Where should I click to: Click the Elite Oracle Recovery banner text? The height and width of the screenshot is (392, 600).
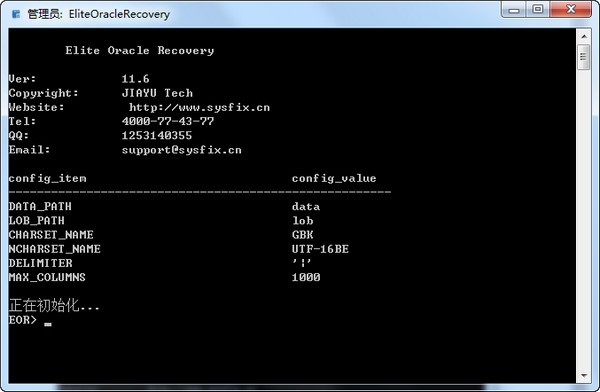(139, 51)
